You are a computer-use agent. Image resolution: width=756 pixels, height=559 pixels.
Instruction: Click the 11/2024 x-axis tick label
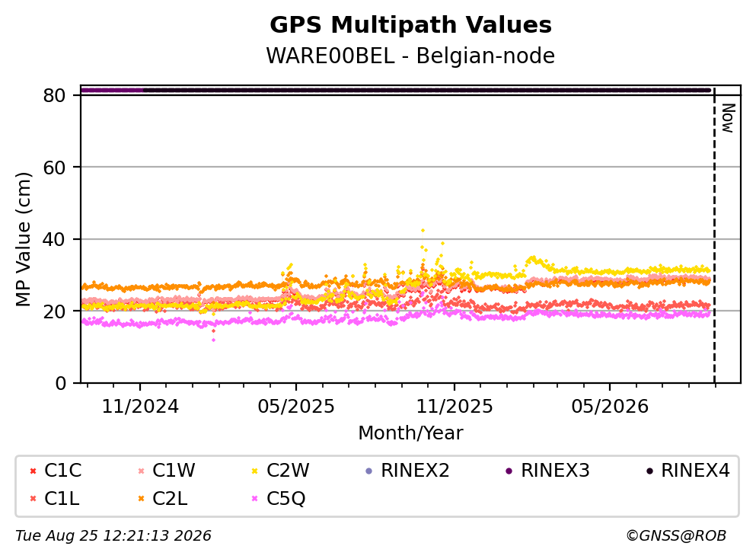[140, 407]
